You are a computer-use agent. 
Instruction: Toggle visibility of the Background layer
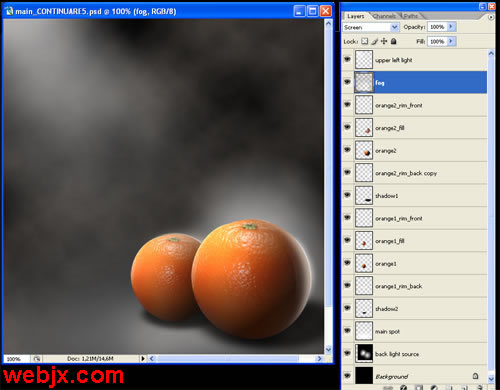point(347,375)
